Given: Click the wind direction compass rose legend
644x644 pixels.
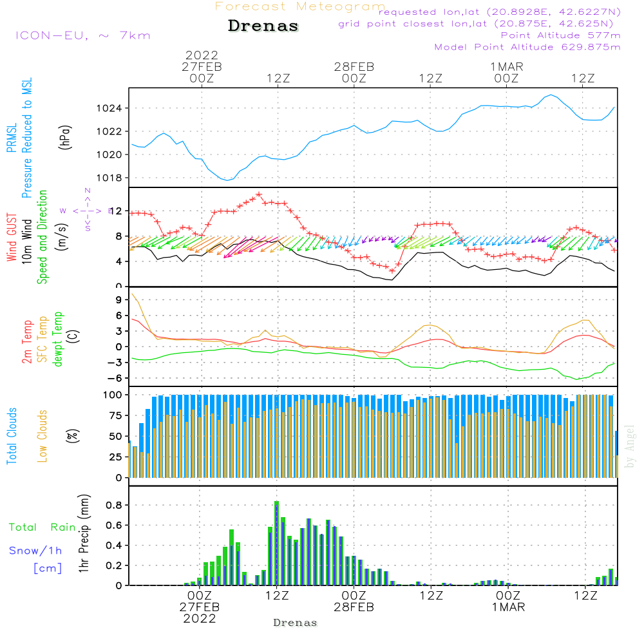Looking at the screenshot, I should (88, 210).
